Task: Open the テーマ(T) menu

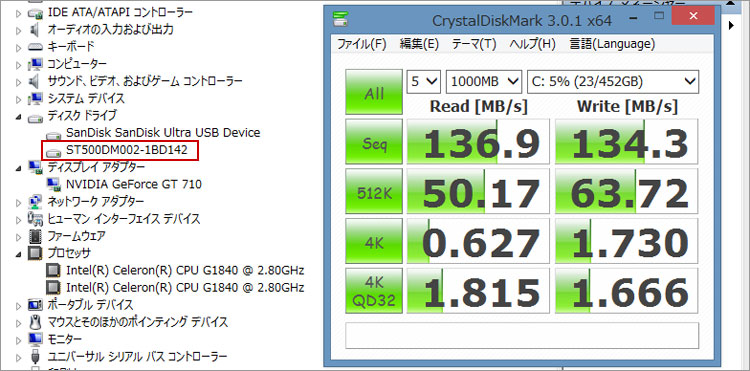Action: 474,44
